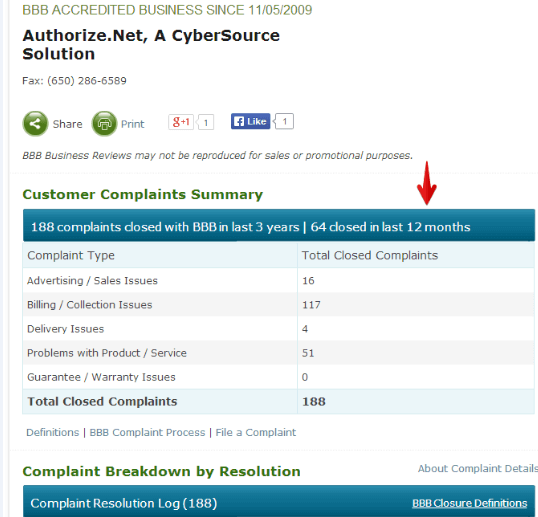Image resolution: width=538 pixels, height=517 pixels.
Task: Select the Advertising / Sales Issues row
Action: [278, 281]
